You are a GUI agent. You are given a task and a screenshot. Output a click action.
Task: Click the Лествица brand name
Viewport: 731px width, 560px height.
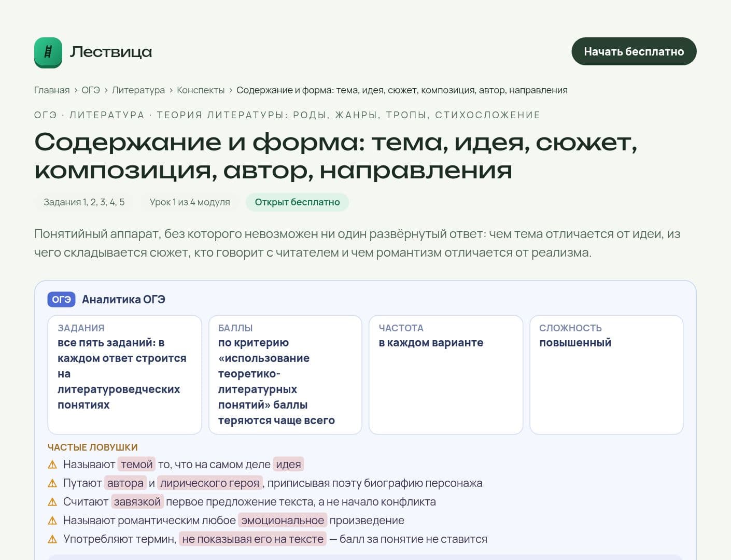111,52
